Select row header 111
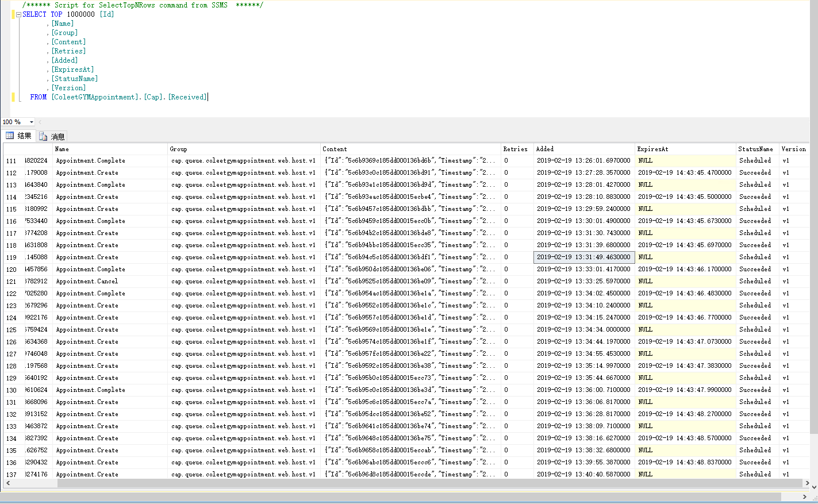 click(13, 161)
